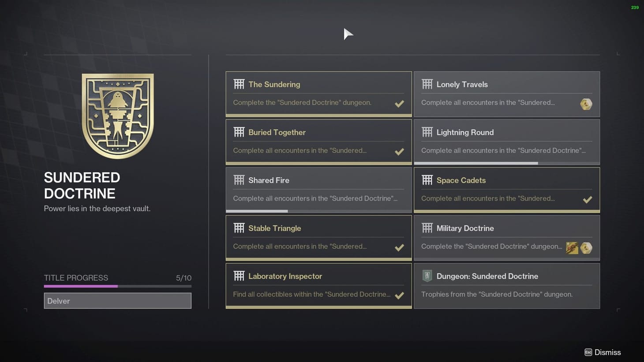644x362 pixels.
Task: Click the grid icon on Lightning Round
Action: (x=427, y=132)
